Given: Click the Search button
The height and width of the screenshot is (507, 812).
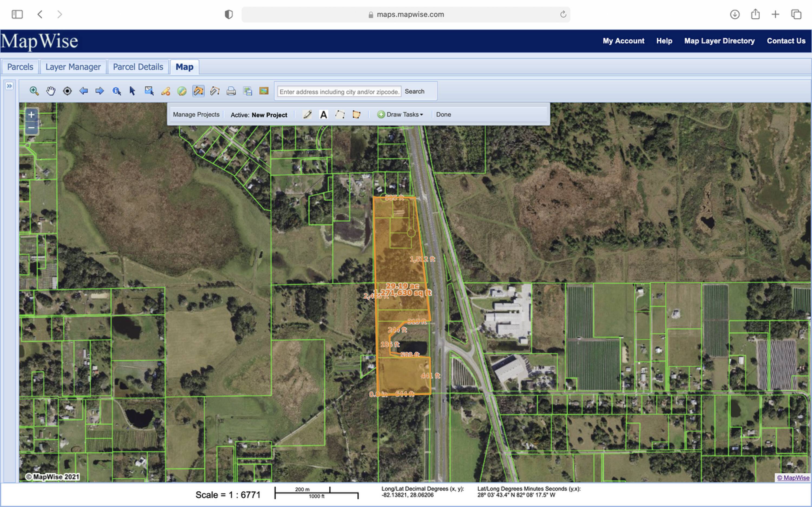Looking at the screenshot, I should click(x=414, y=92).
